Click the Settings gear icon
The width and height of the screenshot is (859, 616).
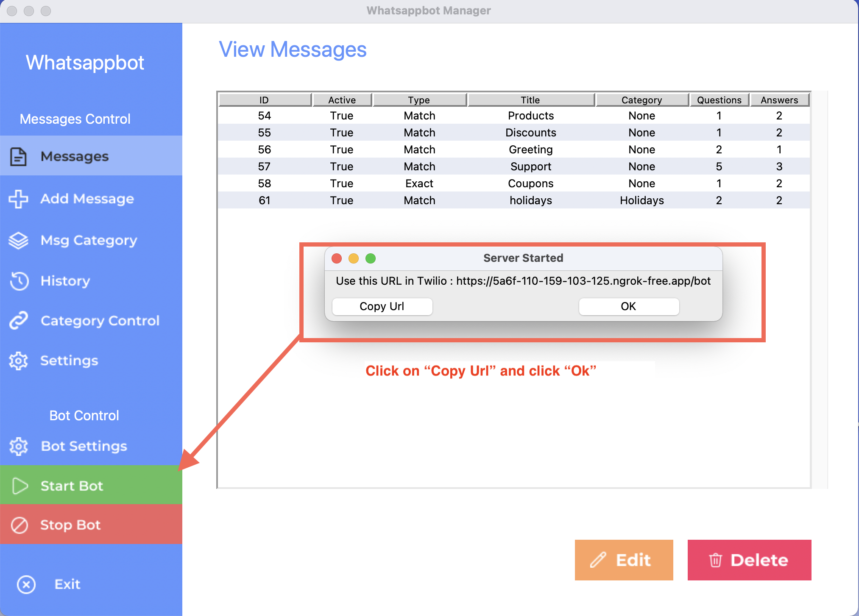pyautogui.click(x=18, y=361)
